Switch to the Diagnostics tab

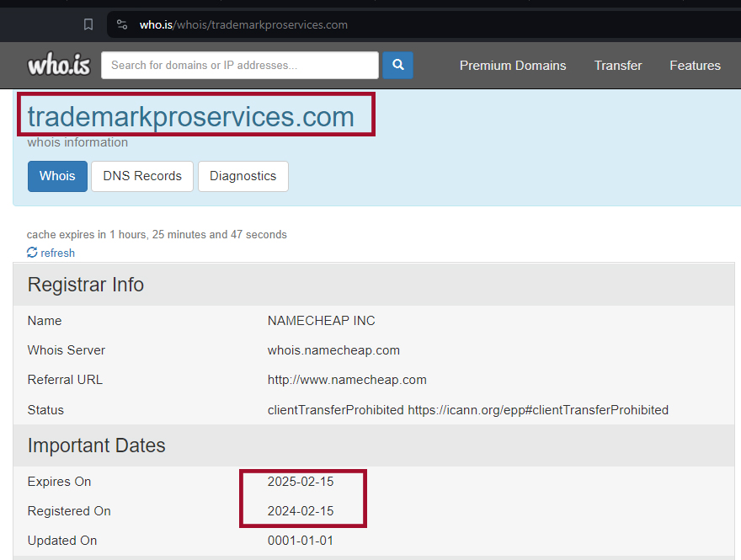[x=243, y=176]
